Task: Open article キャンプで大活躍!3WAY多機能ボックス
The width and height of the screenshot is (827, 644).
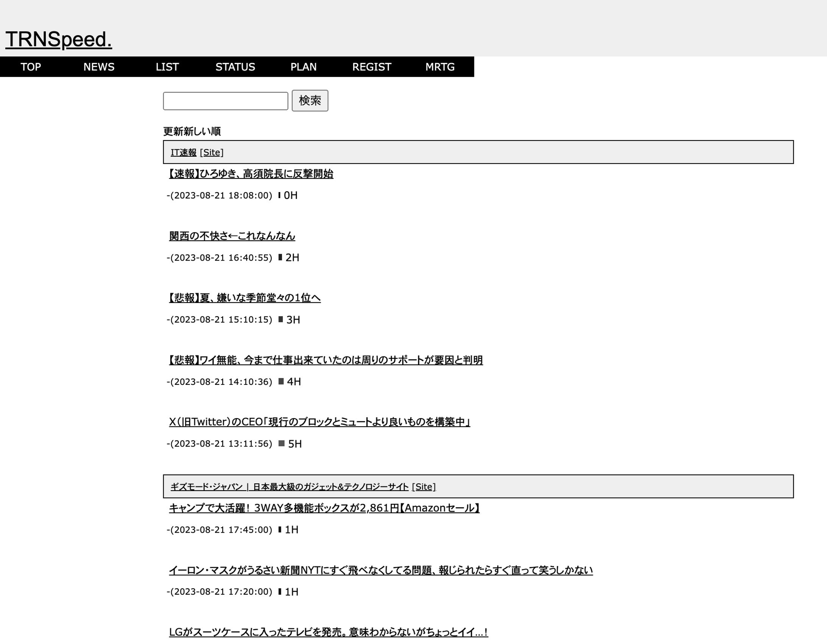Action: click(324, 508)
